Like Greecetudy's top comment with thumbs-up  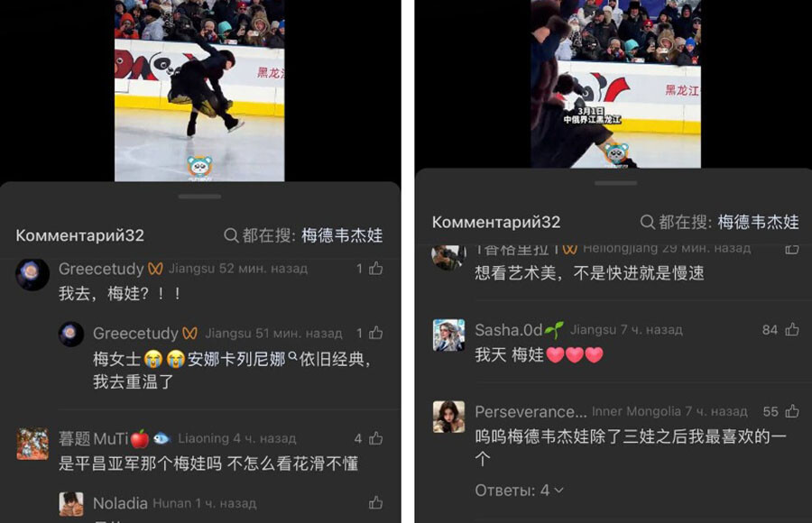(376, 268)
